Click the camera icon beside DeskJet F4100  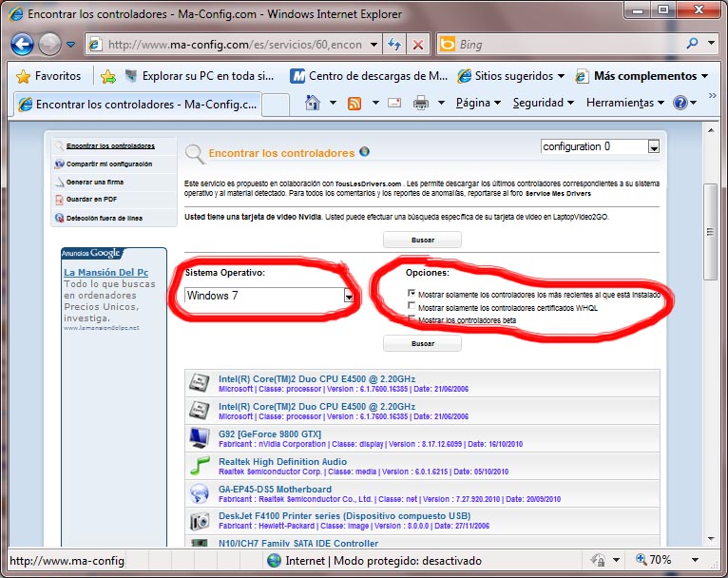[x=200, y=521]
